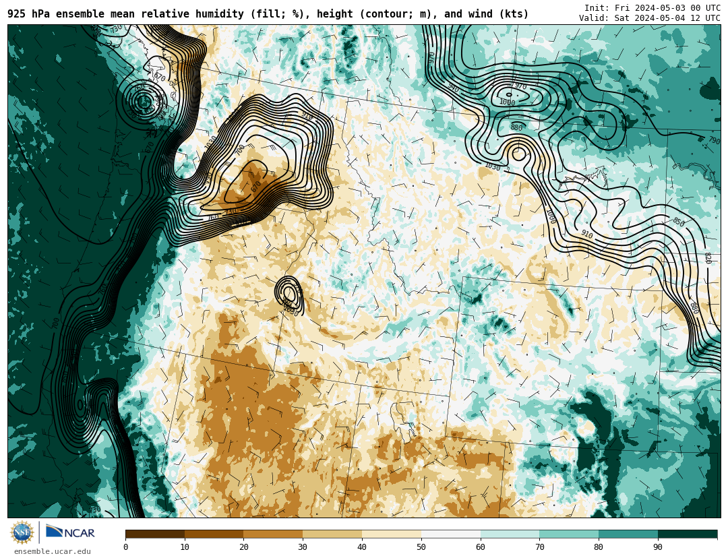728x560 pixels.
Task: Click the 'Valid: Sat 2024-05-04 12 UTC' text
Action: coord(650,18)
